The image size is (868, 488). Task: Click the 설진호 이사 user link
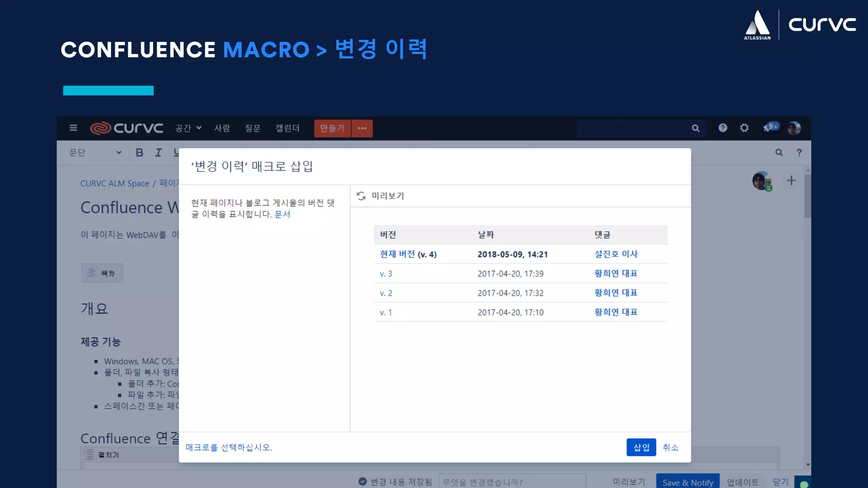pyautogui.click(x=616, y=254)
